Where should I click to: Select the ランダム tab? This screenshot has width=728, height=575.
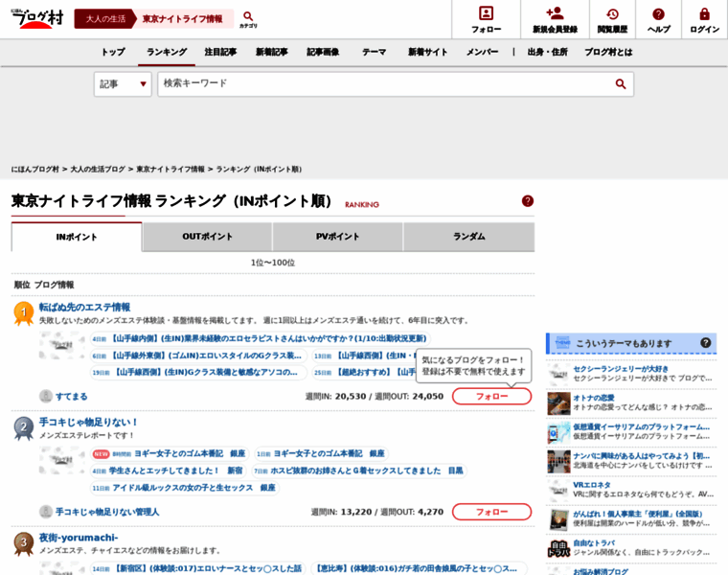[468, 237]
